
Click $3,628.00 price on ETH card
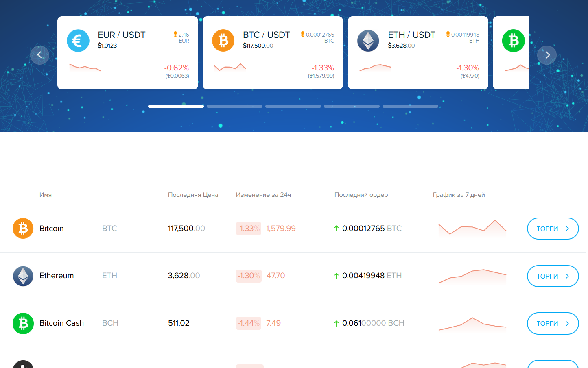pyautogui.click(x=401, y=46)
